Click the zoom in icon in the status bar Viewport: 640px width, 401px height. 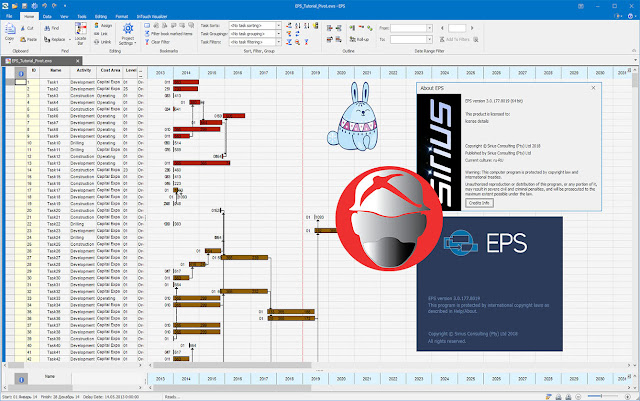coord(628,397)
